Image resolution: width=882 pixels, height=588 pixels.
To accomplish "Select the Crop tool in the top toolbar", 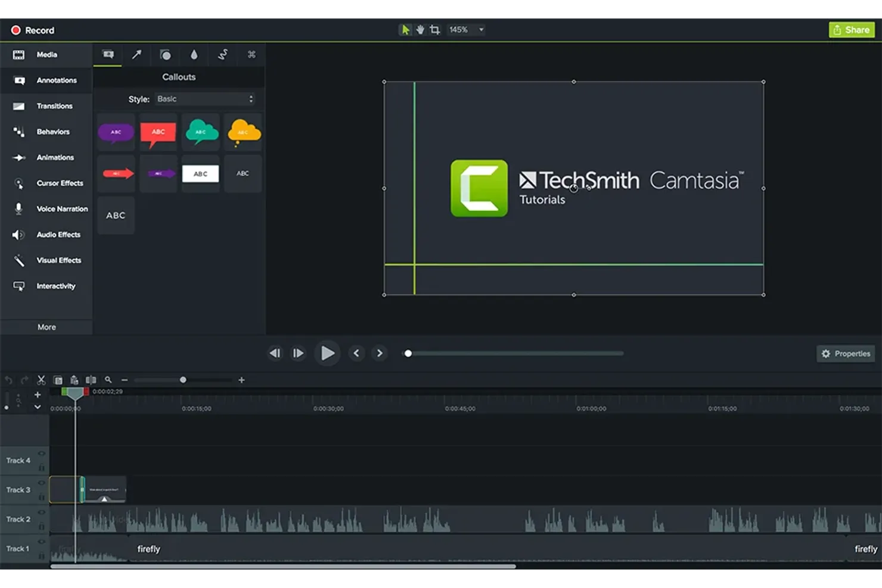I will [x=434, y=29].
